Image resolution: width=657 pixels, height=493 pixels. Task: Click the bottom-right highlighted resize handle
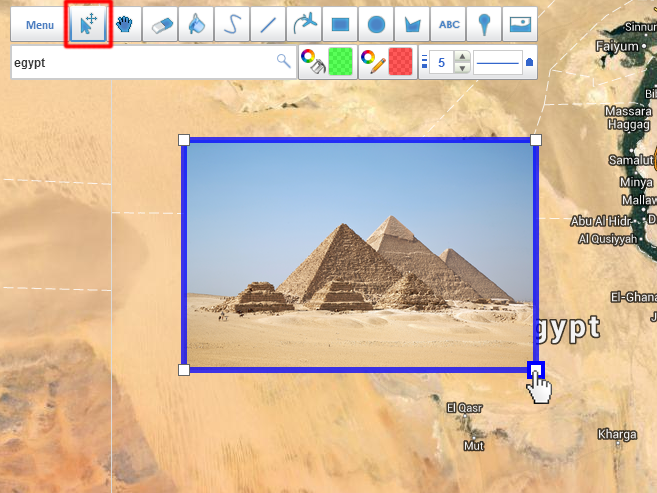pyautogui.click(x=535, y=370)
